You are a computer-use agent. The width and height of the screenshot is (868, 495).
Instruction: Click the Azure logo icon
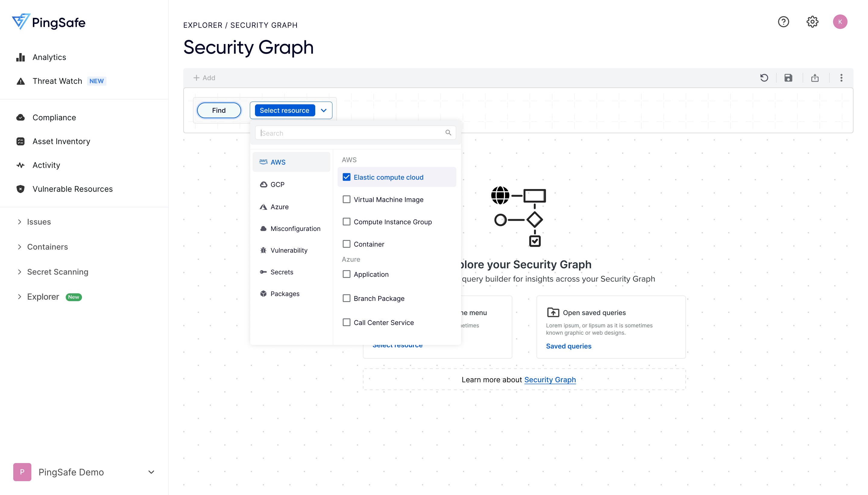coord(263,207)
